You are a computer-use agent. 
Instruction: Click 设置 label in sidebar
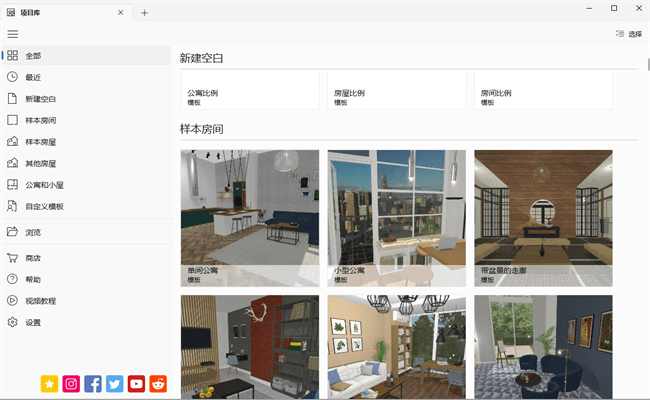point(33,322)
